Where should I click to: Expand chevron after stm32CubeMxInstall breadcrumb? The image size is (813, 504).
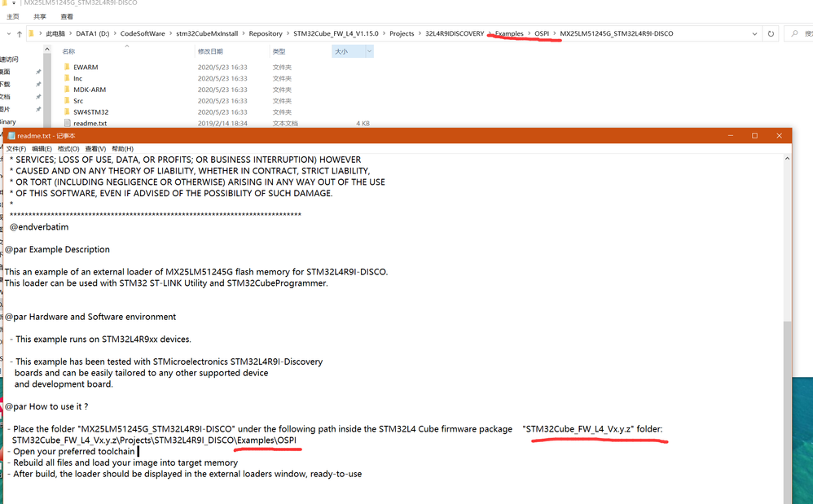tap(244, 33)
